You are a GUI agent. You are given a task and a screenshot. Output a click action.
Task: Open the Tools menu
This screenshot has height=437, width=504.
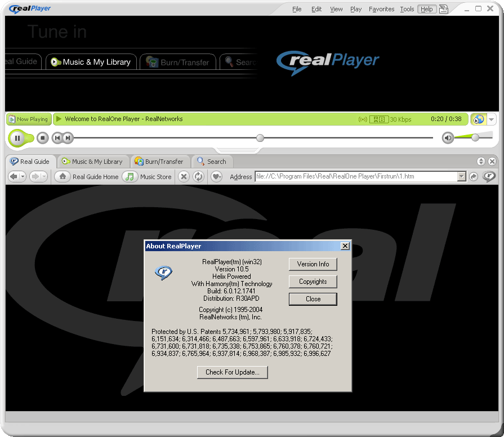tap(407, 9)
